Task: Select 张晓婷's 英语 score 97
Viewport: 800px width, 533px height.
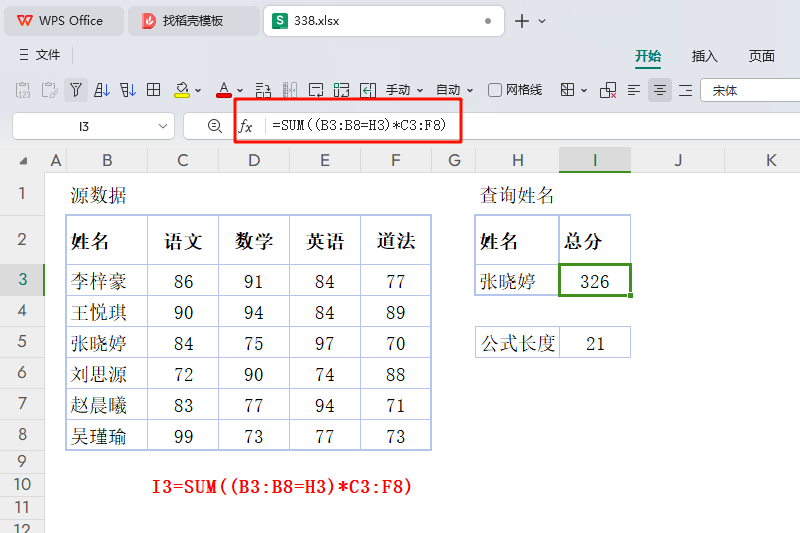Action: click(324, 343)
